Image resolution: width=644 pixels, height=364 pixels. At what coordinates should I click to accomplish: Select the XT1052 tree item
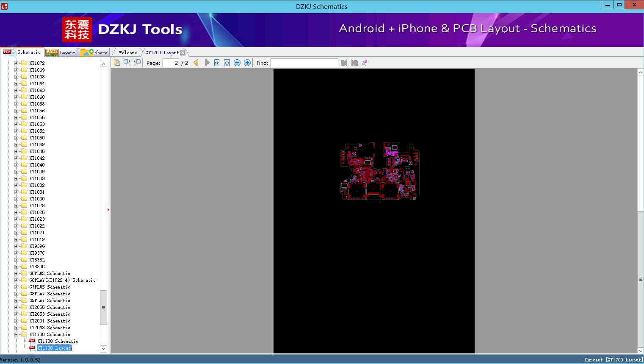point(37,131)
